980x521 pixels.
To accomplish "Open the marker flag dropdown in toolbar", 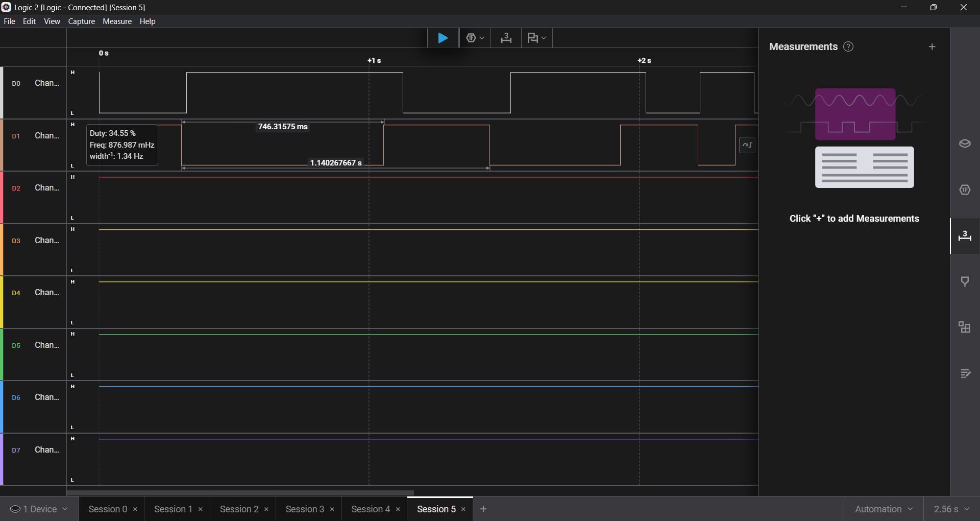I will point(537,38).
